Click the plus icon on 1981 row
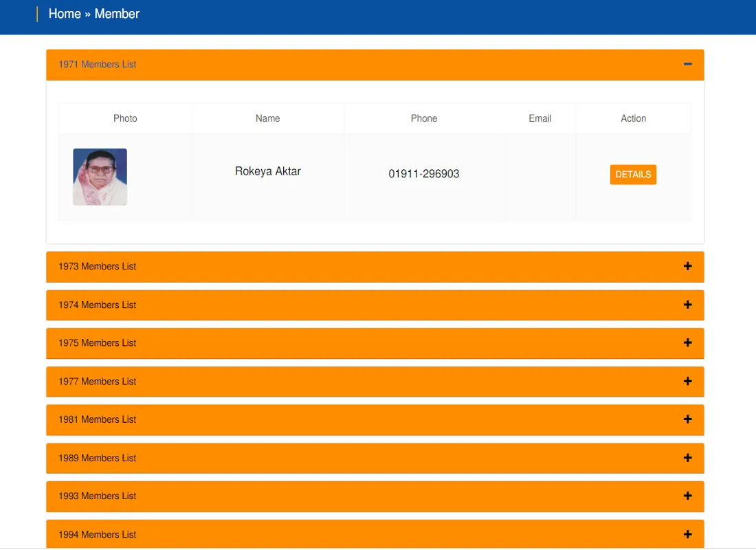This screenshot has width=756, height=550. tap(687, 419)
